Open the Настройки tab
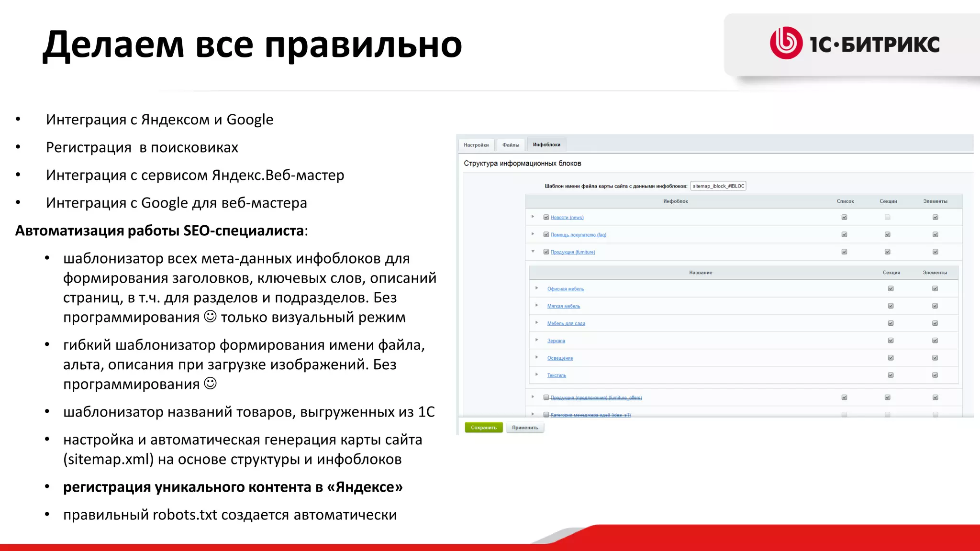This screenshot has width=980, height=551. pos(476,145)
